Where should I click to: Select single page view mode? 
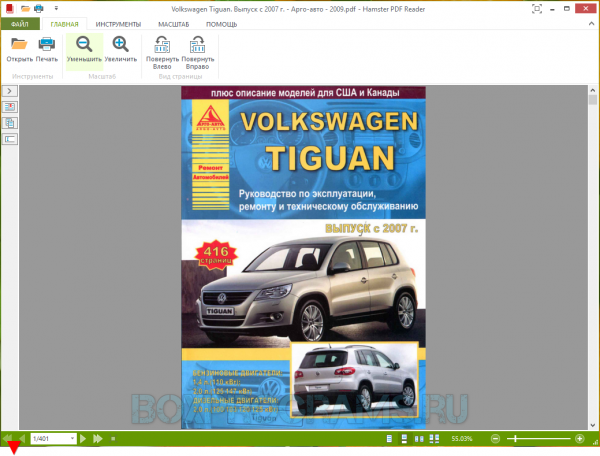[x=389, y=439]
